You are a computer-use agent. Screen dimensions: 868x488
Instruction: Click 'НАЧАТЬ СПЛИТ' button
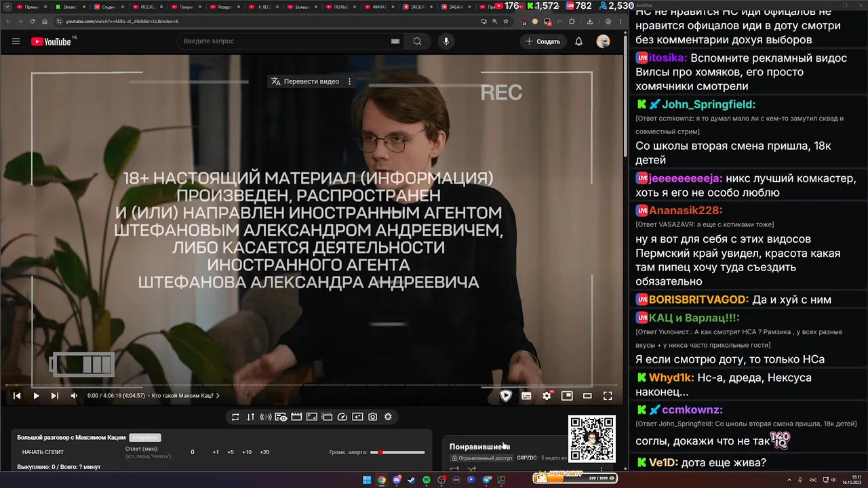(43, 452)
